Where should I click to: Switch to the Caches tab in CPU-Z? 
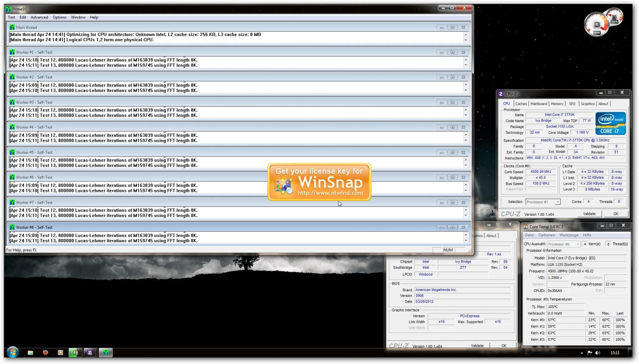[x=521, y=104]
